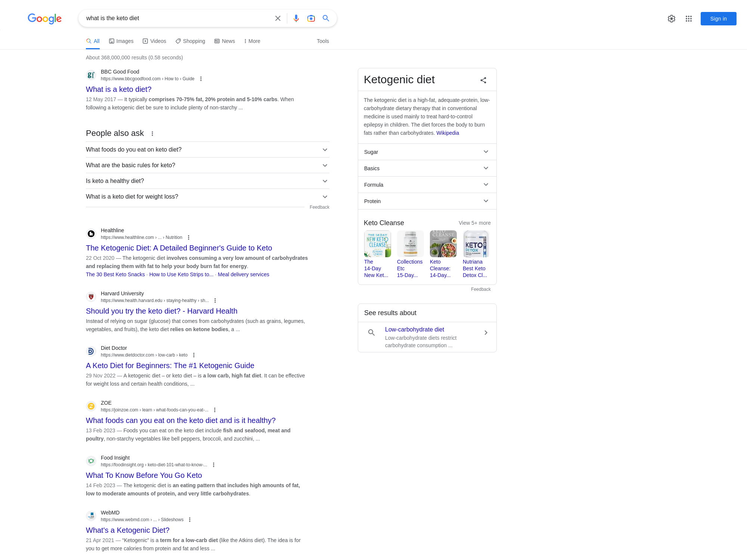The width and height of the screenshot is (747, 560).
Task: Open 'Meal delivery services' sitelink
Action: tap(244, 274)
